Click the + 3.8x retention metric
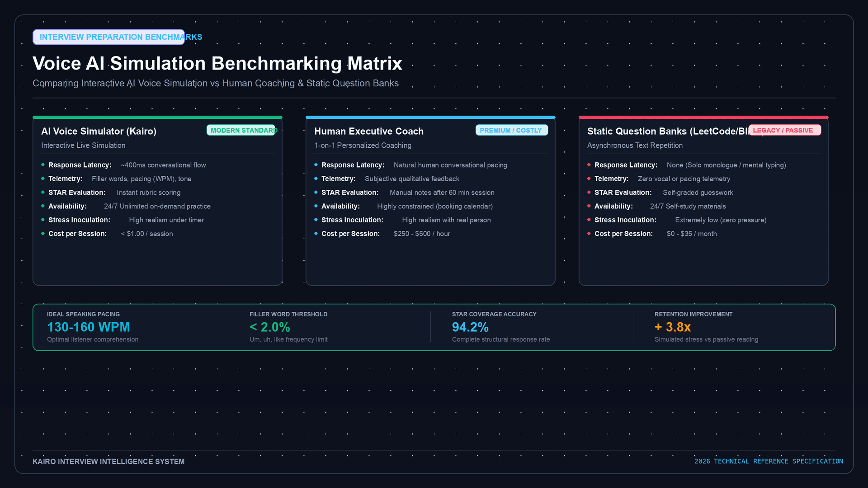 click(673, 327)
